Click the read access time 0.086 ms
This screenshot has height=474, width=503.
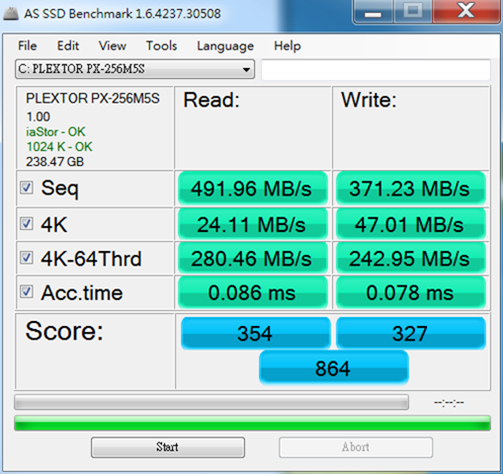pos(253,293)
